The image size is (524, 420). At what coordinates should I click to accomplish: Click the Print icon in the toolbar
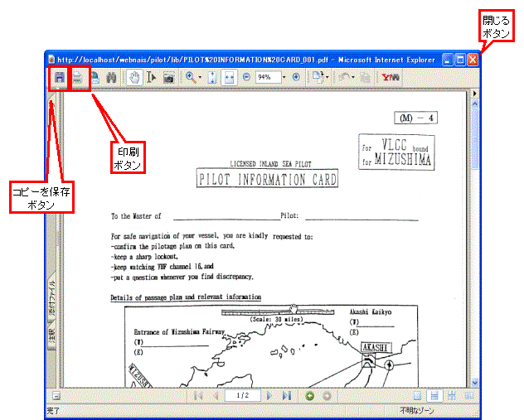click(x=78, y=77)
